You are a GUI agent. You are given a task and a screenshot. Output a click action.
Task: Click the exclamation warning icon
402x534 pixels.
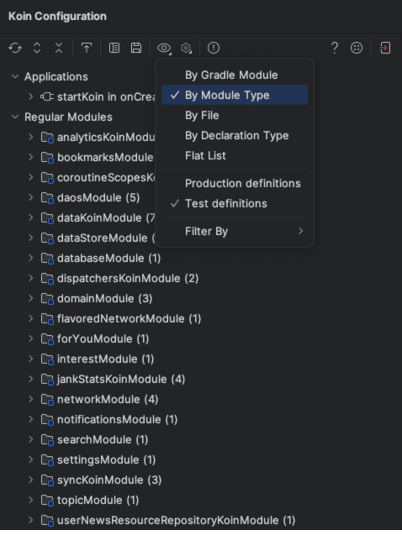[x=214, y=48]
